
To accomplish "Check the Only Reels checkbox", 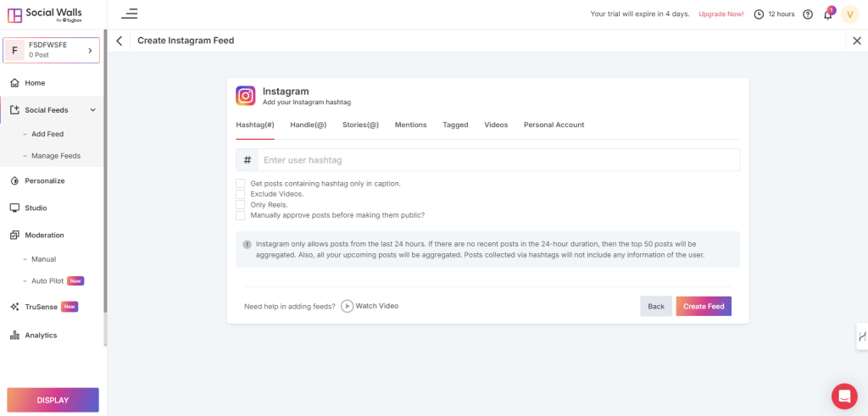I will tap(240, 205).
